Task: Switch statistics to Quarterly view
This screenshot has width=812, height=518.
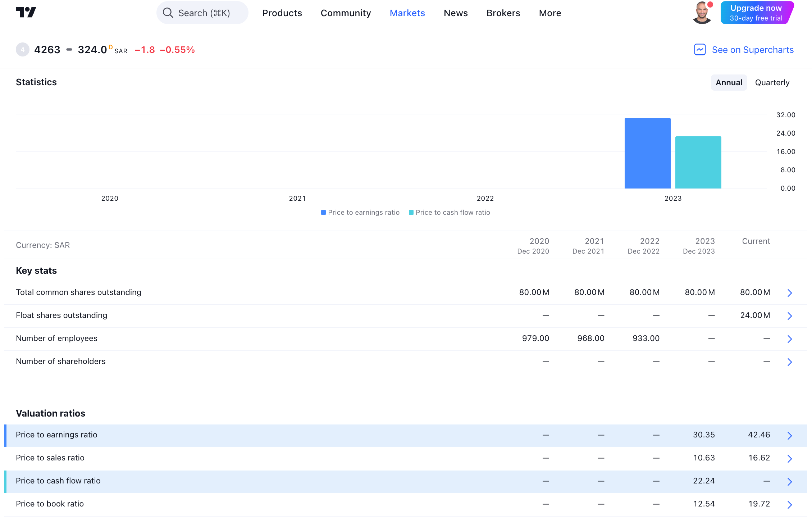Action: click(772, 83)
